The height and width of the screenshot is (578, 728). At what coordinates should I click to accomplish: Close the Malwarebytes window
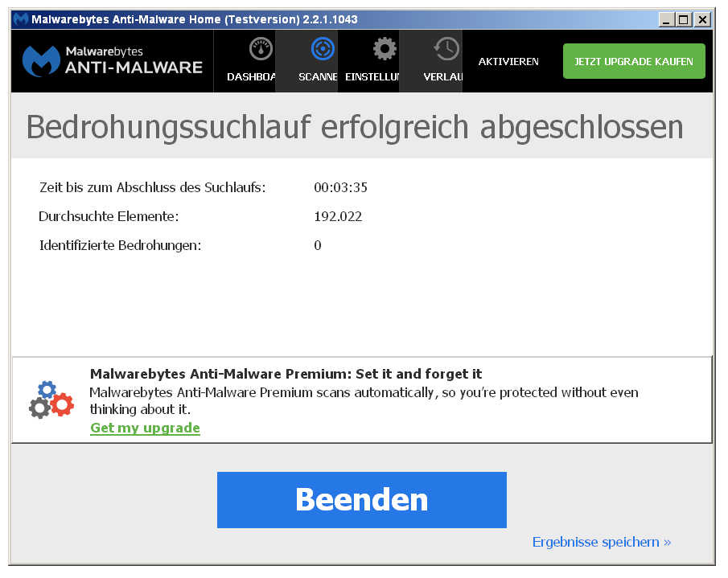(x=702, y=20)
